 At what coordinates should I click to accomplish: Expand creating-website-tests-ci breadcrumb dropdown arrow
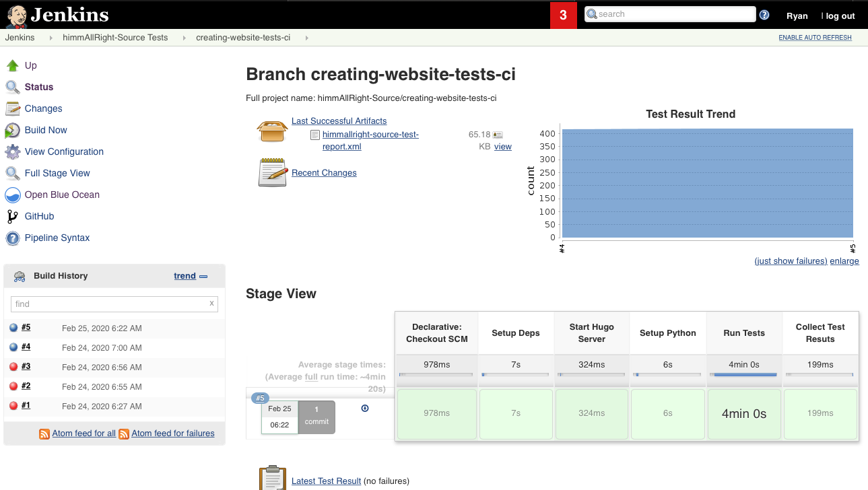click(306, 38)
